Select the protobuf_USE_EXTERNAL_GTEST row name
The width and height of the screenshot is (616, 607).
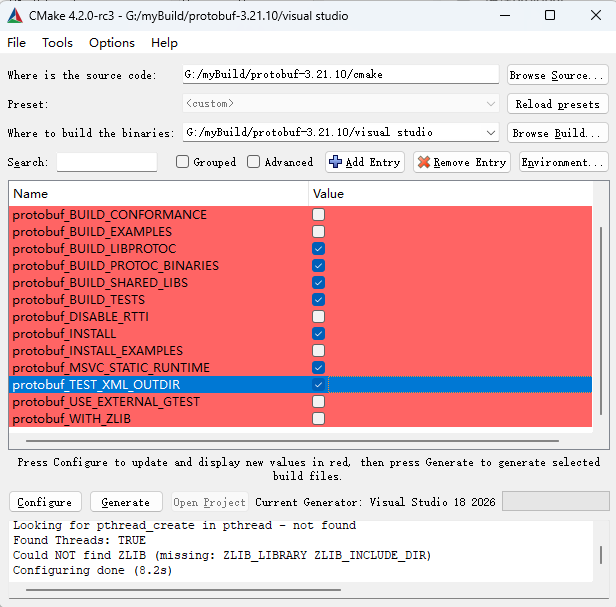(106, 402)
